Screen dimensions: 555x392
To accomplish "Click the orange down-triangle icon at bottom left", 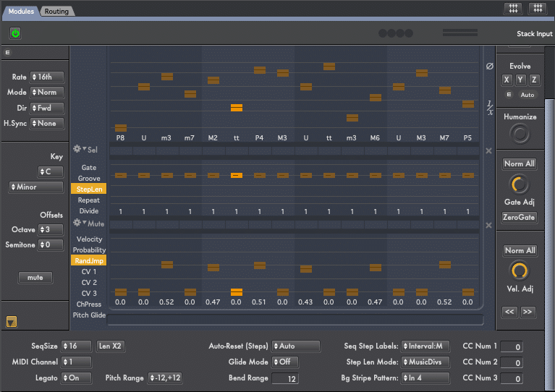I will tap(12, 322).
